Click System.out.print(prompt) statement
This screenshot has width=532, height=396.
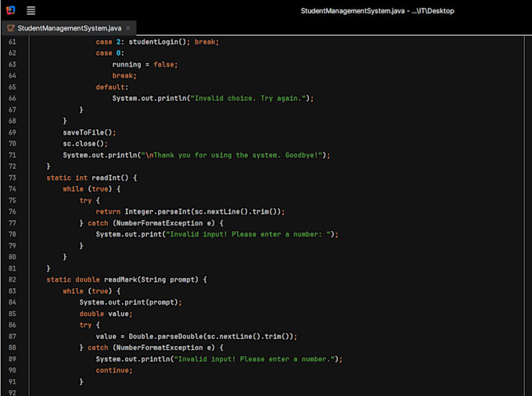point(131,302)
